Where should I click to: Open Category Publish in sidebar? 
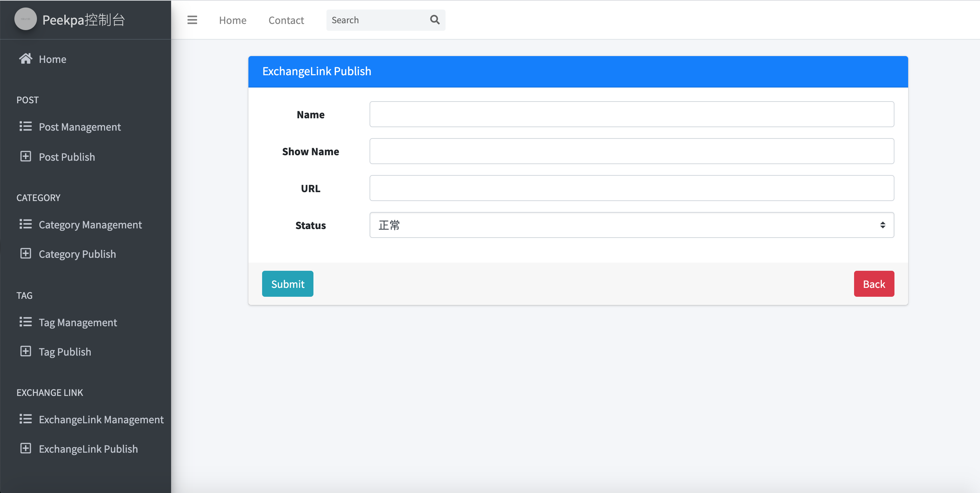pos(77,254)
